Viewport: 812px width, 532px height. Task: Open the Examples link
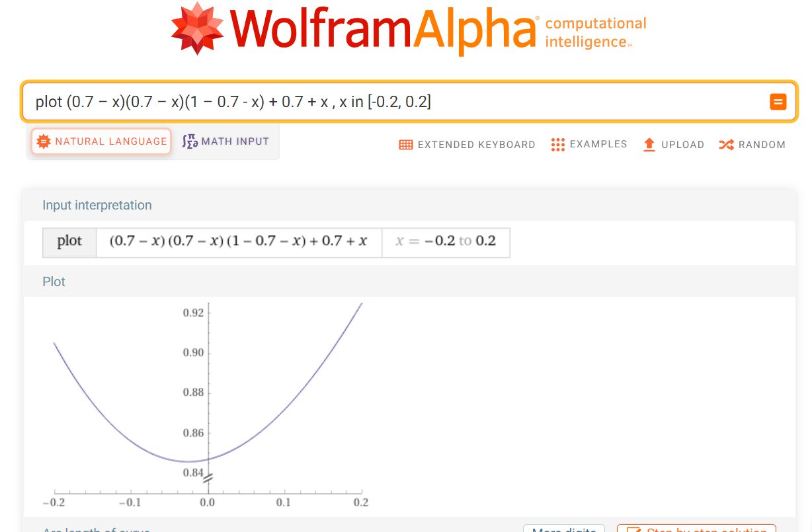pyautogui.click(x=598, y=144)
